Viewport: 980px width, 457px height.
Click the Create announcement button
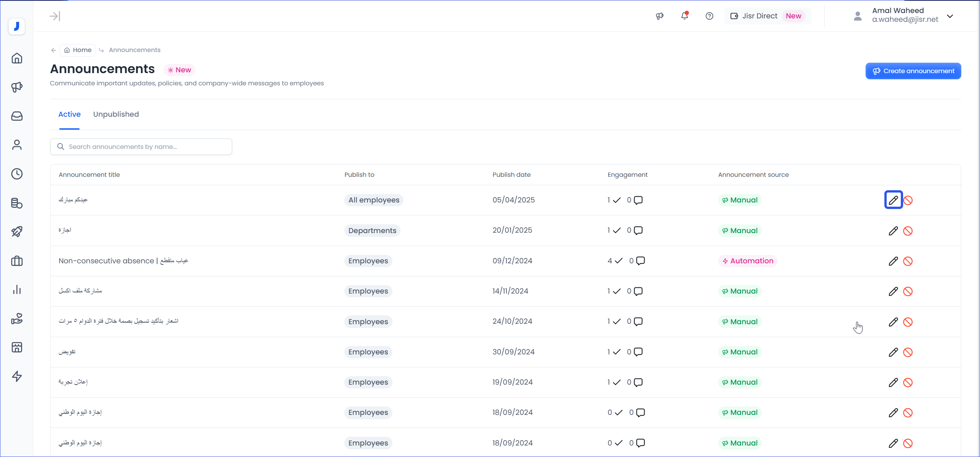913,71
